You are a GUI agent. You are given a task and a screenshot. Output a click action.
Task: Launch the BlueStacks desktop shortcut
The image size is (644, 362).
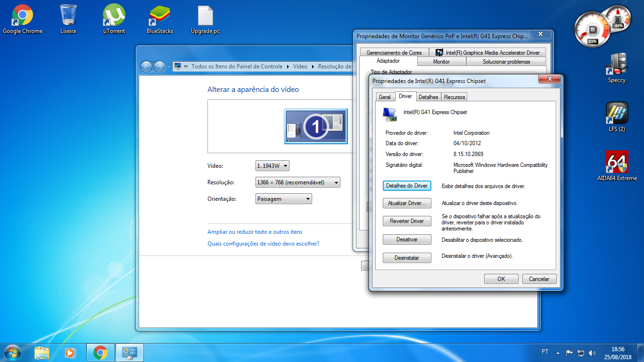pyautogui.click(x=160, y=19)
